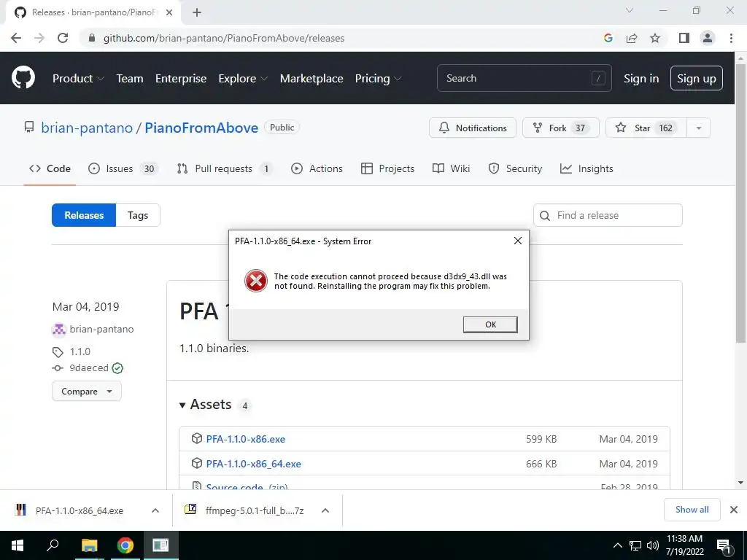Image resolution: width=747 pixels, height=560 pixels.
Task: Switch to the Releases tab
Action: [x=84, y=215]
